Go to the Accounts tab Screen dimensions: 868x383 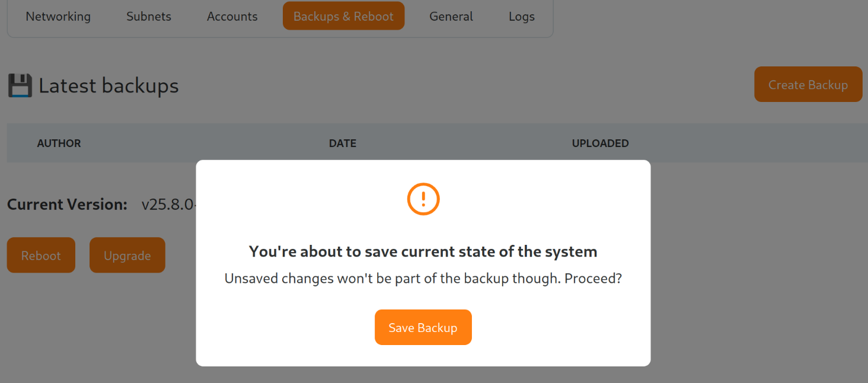(x=232, y=17)
